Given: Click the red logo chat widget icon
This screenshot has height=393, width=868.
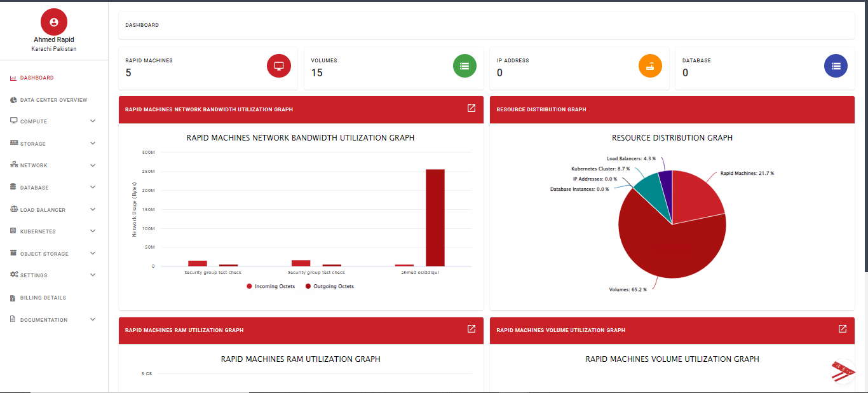Looking at the screenshot, I should point(843,371).
